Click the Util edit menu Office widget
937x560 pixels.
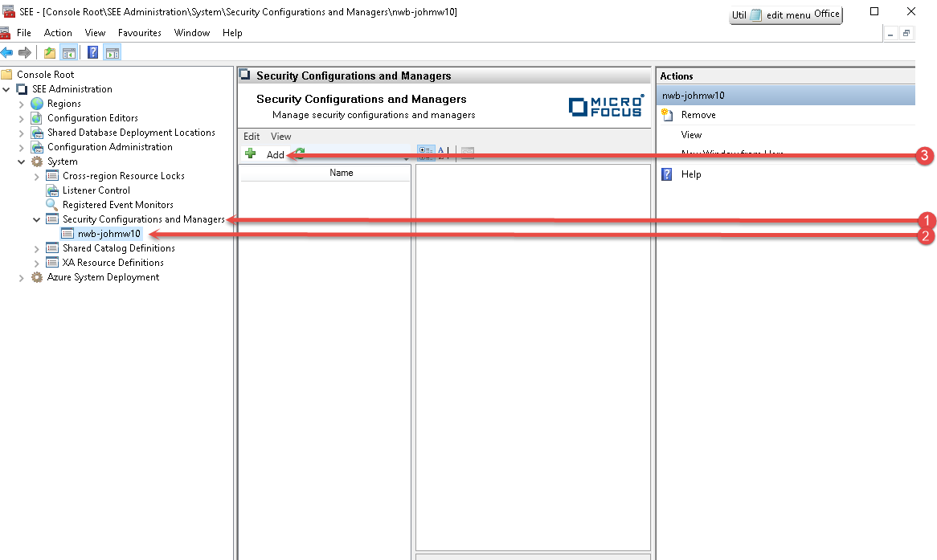[785, 15]
